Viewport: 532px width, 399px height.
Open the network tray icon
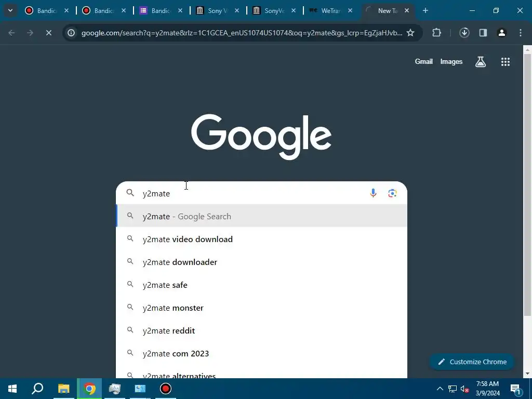tap(453, 389)
